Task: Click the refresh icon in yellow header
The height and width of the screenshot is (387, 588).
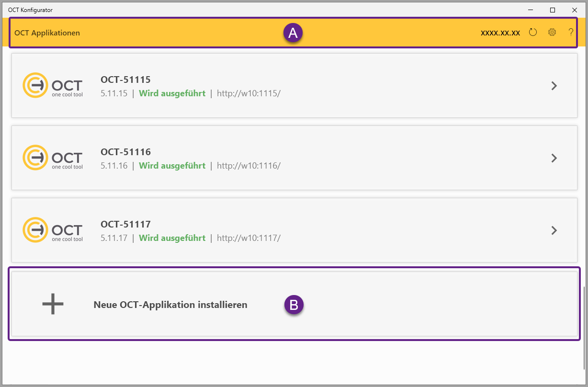Action: [x=533, y=33]
